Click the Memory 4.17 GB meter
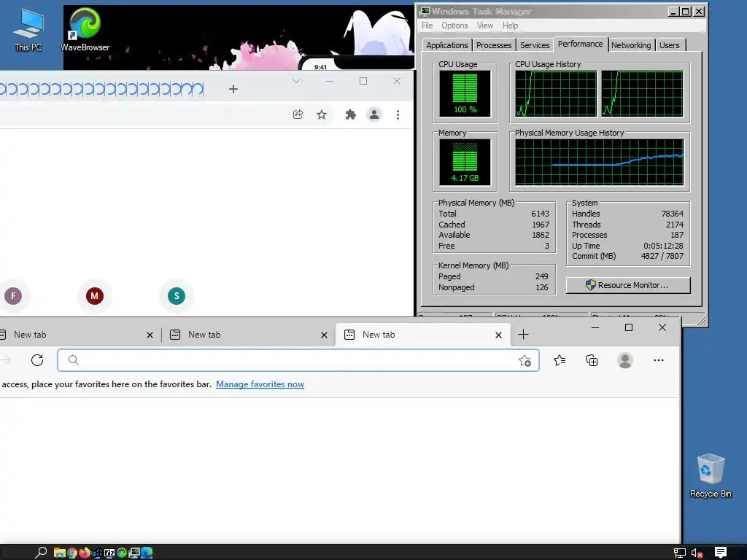The height and width of the screenshot is (560, 747). (x=465, y=162)
